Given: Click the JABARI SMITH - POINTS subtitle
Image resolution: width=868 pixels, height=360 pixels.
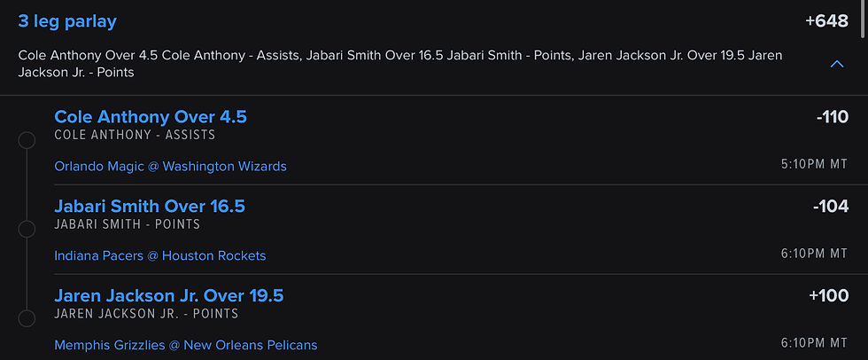Looking at the screenshot, I should tap(127, 225).
